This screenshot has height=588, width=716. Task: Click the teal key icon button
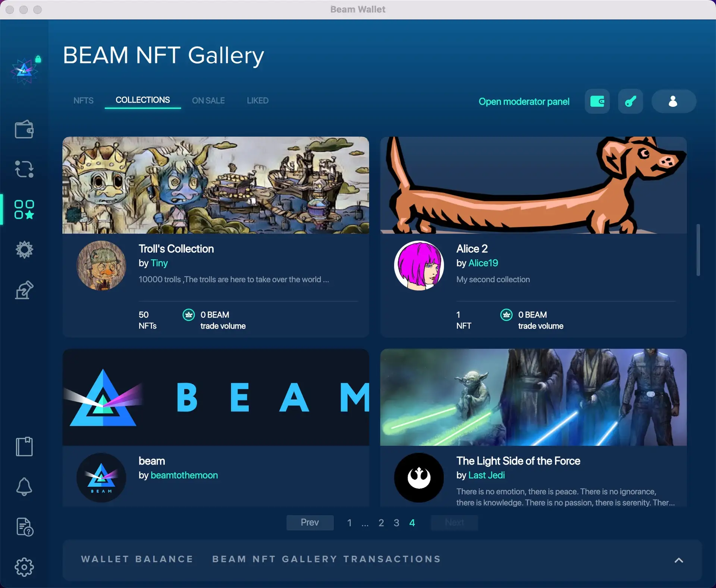tap(630, 101)
